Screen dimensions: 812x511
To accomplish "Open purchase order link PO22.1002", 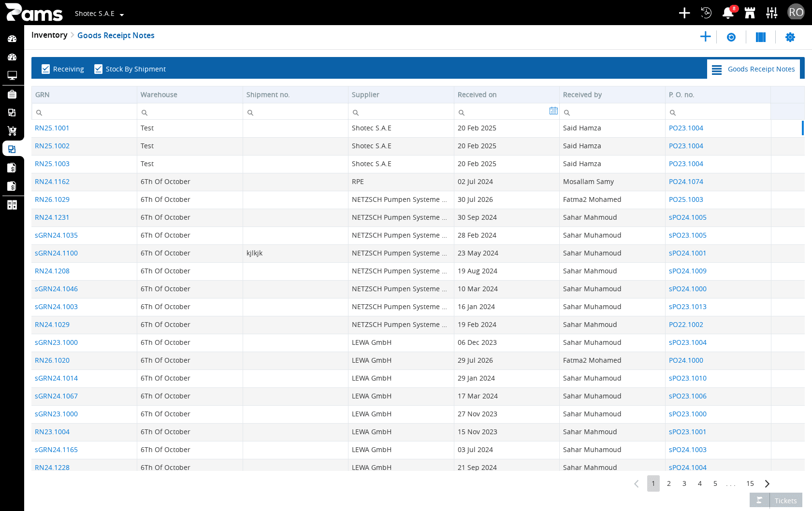I will [x=686, y=325].
